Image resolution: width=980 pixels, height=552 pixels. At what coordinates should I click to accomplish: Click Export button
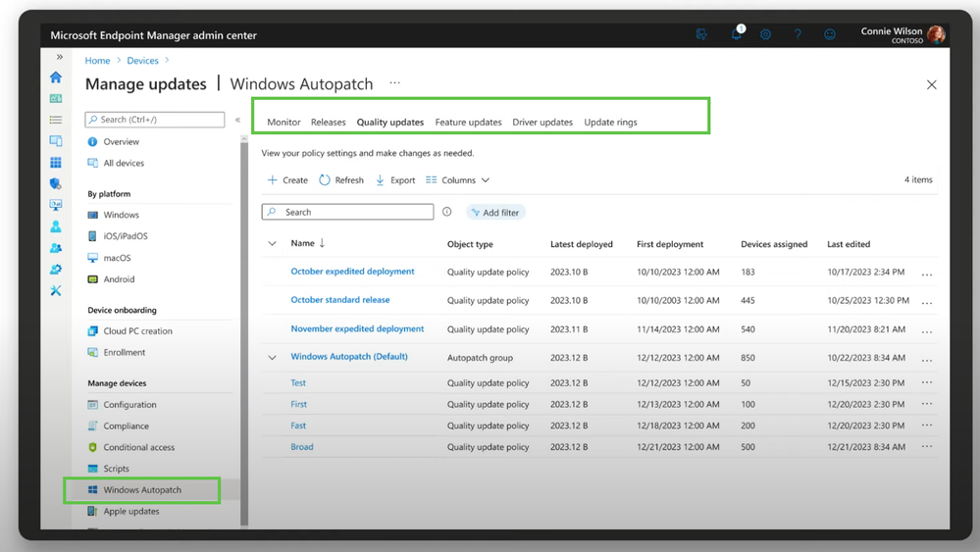[x=395, y=179]
